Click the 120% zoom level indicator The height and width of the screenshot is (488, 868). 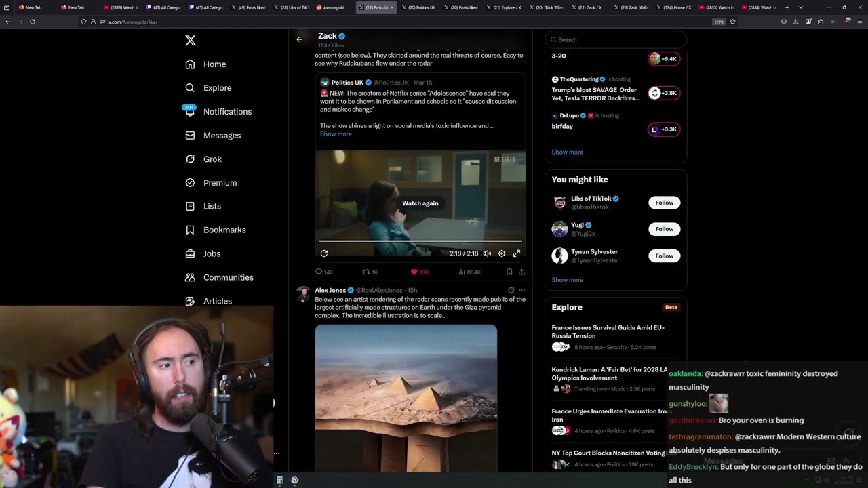click(x=719, y=22)
